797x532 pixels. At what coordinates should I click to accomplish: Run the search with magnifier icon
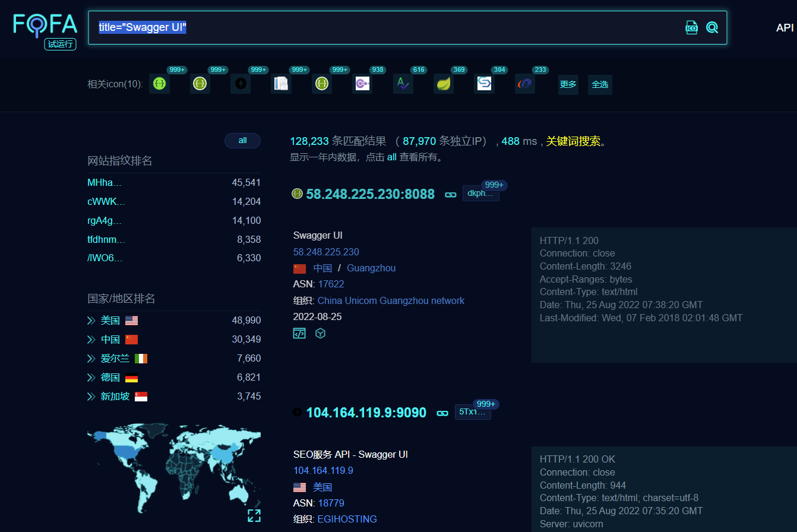712,27
